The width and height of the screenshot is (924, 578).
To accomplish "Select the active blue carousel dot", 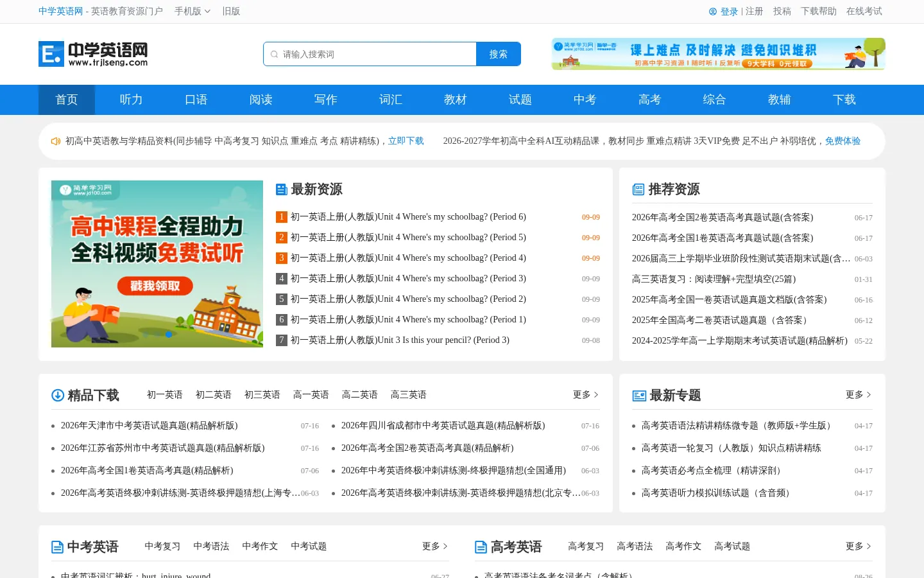I will coord(169,335).
